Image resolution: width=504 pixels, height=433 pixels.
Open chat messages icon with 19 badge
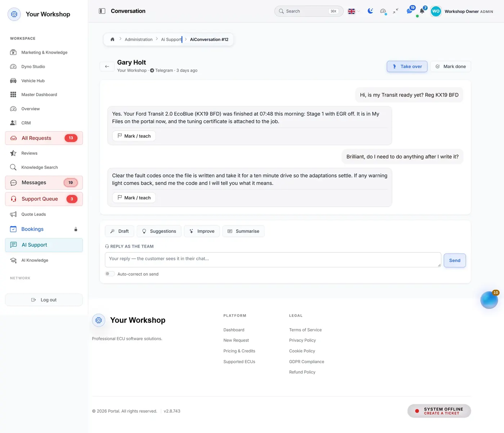[409, 11]
